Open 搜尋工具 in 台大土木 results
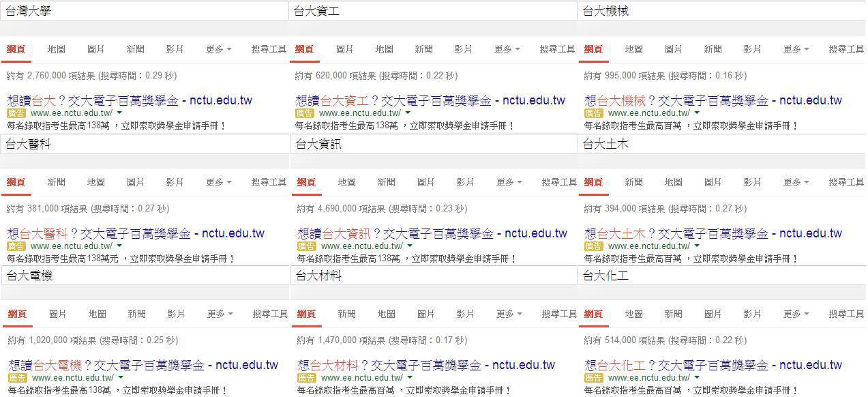Screen dimensions: 868x397 pyautogui.click(x=847, y=182)
